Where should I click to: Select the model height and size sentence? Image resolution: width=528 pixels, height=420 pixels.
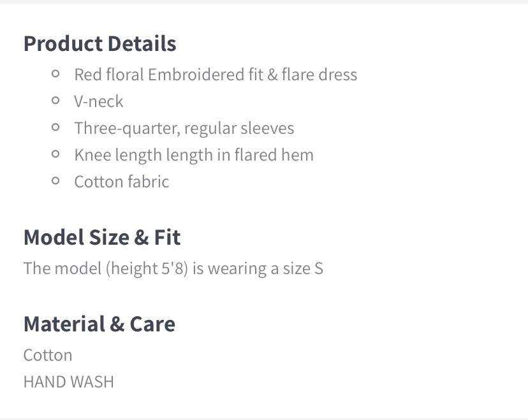[173, 268]
